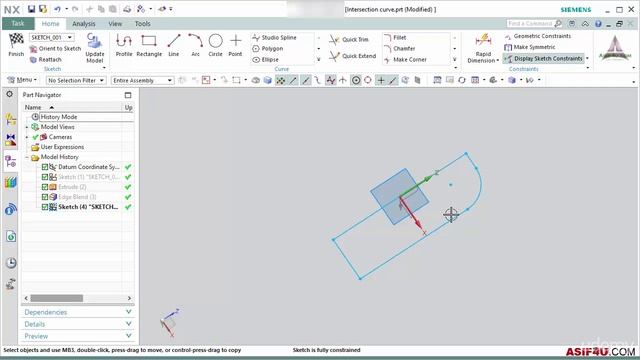Expand the Preview panel
Image resolution: width=640 pixels, height=360 pixels.
78,336
